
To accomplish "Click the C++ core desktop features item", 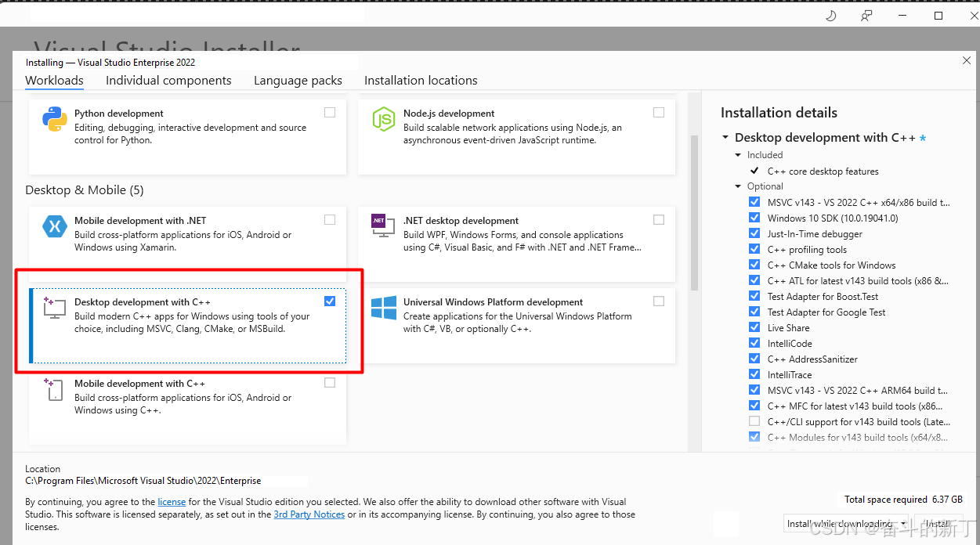I will 823,171.
